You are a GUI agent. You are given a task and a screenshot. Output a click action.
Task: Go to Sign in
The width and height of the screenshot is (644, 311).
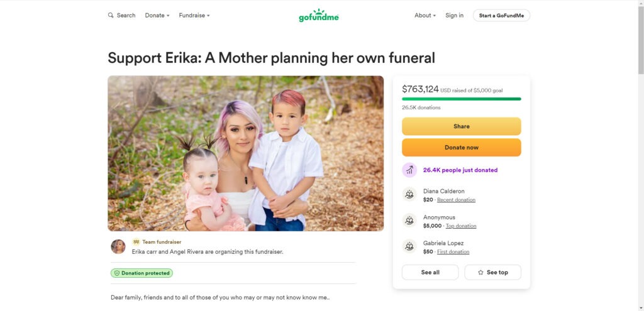(x=454, y=16)
